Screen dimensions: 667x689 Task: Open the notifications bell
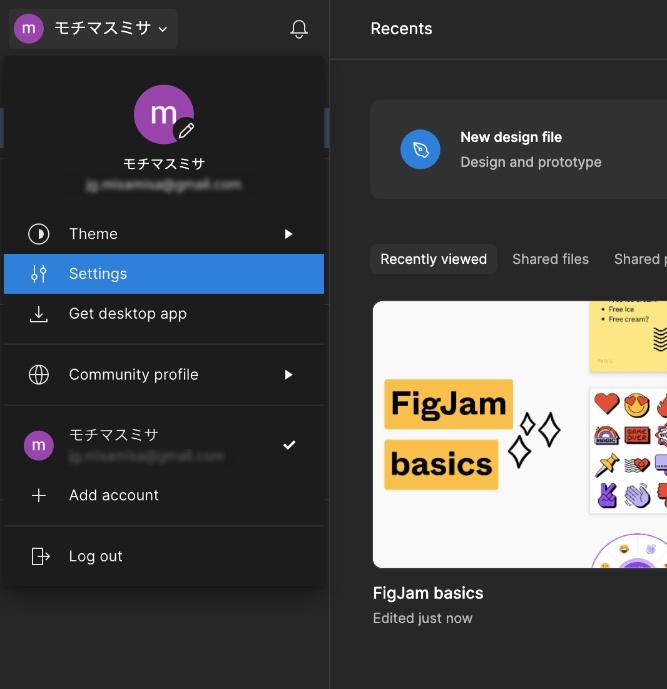[299, 29]
